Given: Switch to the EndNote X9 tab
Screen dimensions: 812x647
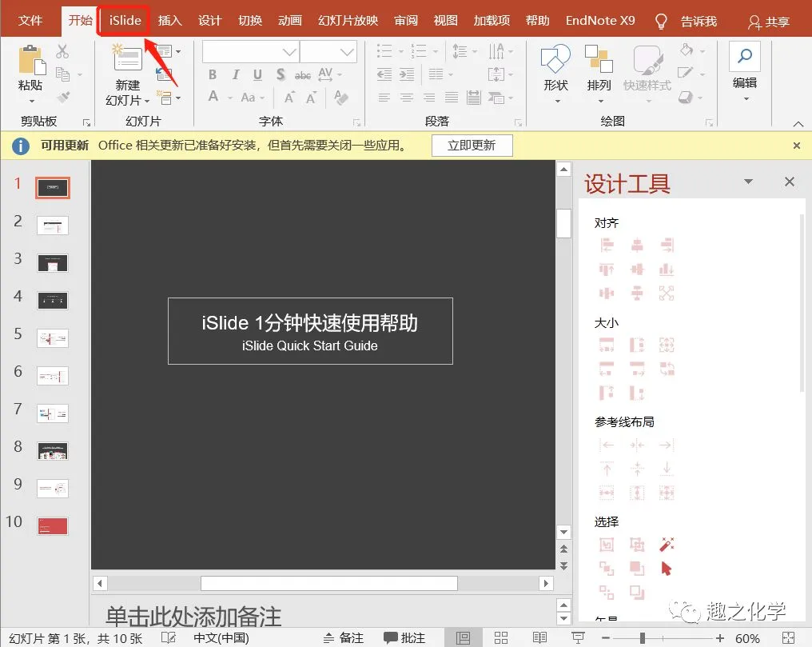Looking at the screenshot, I should (600, 21).
